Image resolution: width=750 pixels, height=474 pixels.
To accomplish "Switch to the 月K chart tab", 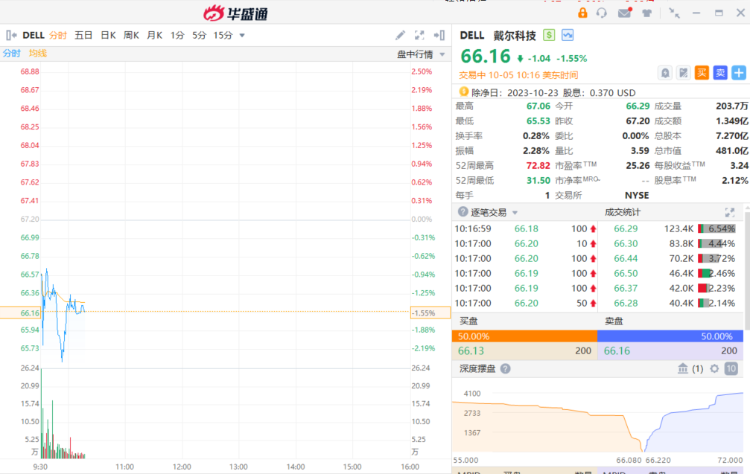I will [x=154, y=35].
